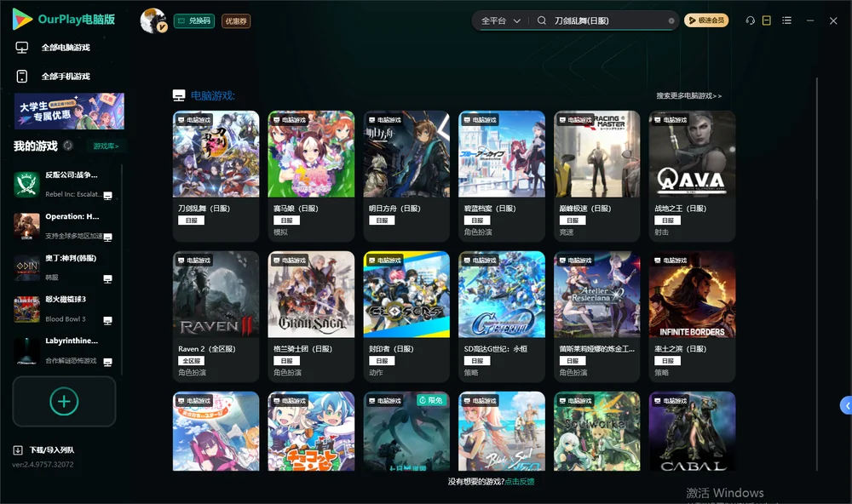Open the 碧蓝档案 (日服) game card
Image resolution: width=852 pixels, height=504 pixels.
502,176
